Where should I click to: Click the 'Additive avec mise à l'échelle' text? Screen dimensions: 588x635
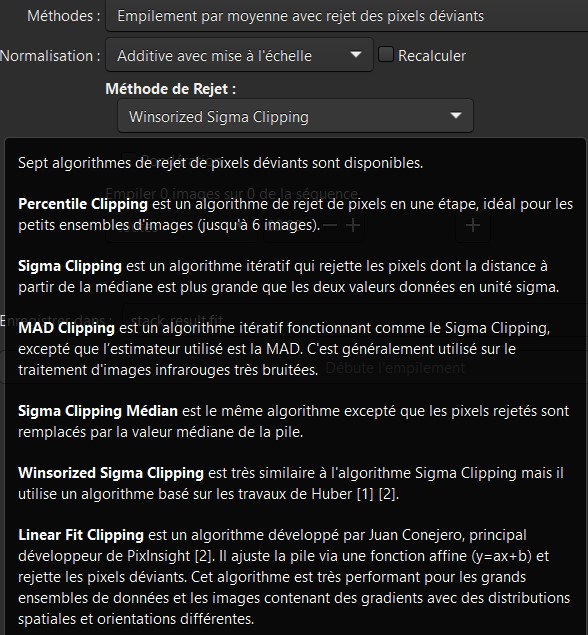pyautogui.click(x=214, y=55)
